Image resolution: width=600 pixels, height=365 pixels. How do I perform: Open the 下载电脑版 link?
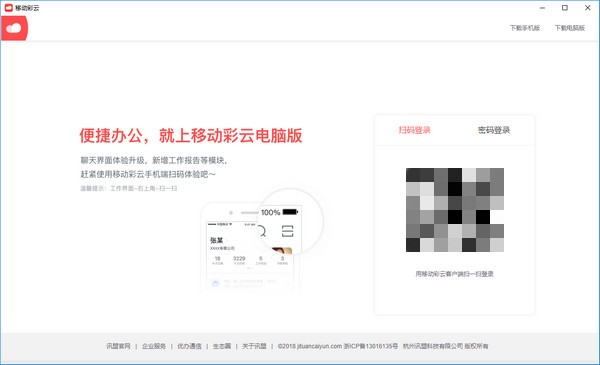pos(570,28)
